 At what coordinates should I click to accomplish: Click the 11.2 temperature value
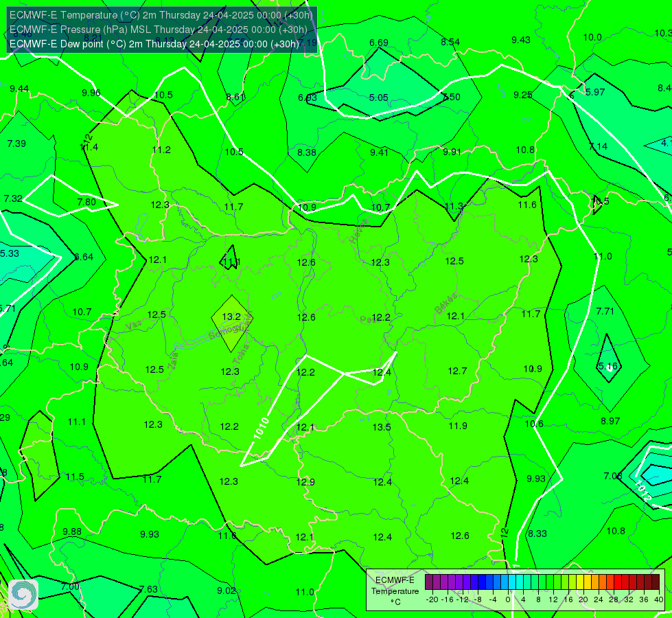[x=161, y=150]
